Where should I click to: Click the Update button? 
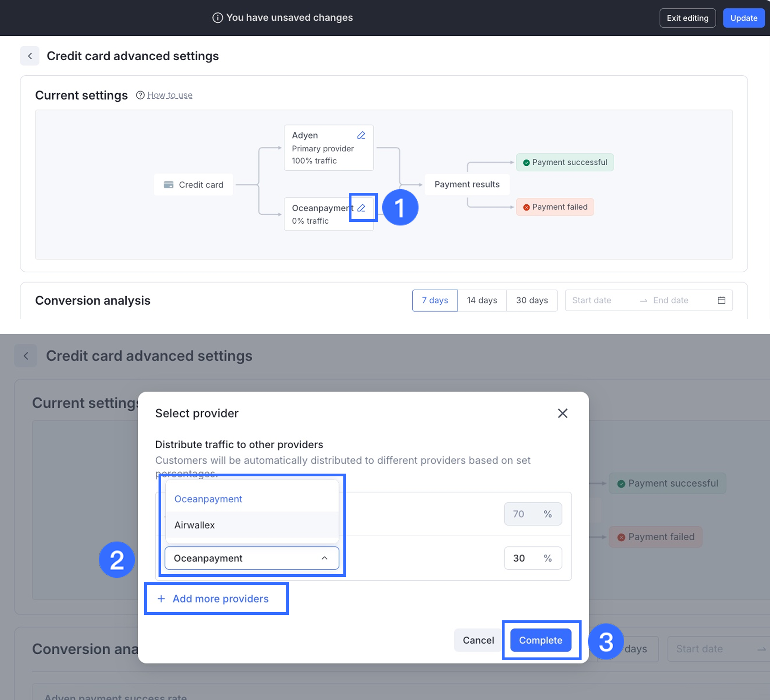pyautogui.click(x=744, y=18)
